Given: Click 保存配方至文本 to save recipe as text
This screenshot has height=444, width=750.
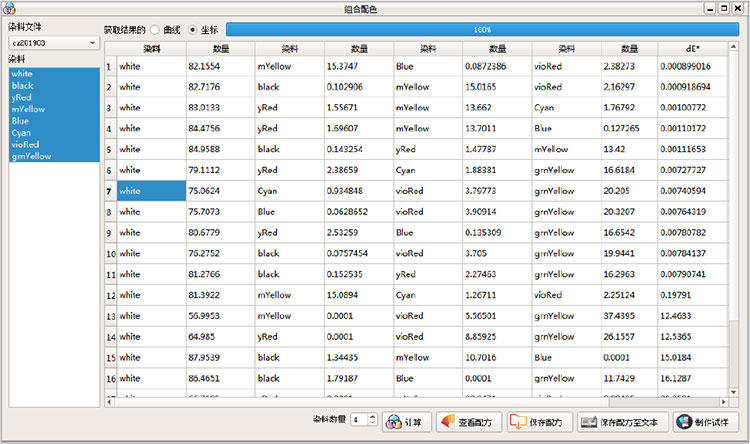Looking at the screenshot, I should click(620, 422).
